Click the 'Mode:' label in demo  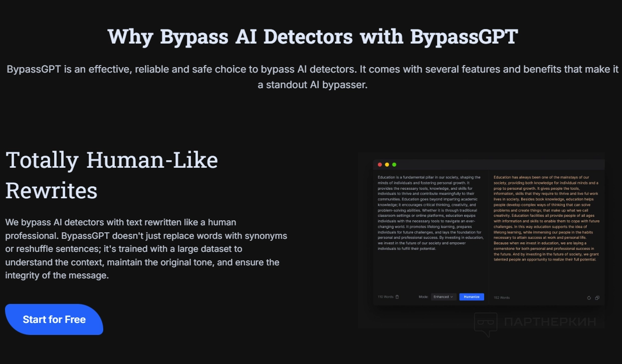[424, 297]
